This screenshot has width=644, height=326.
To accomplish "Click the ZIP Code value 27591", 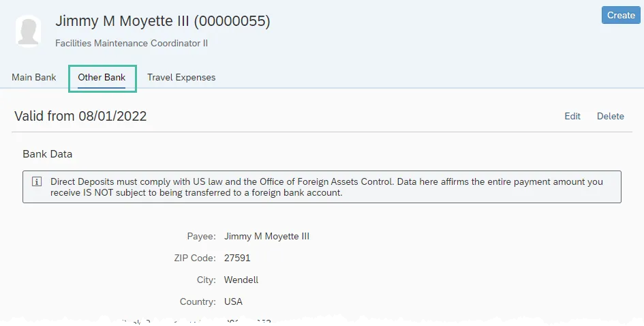I will click(237, 258).
